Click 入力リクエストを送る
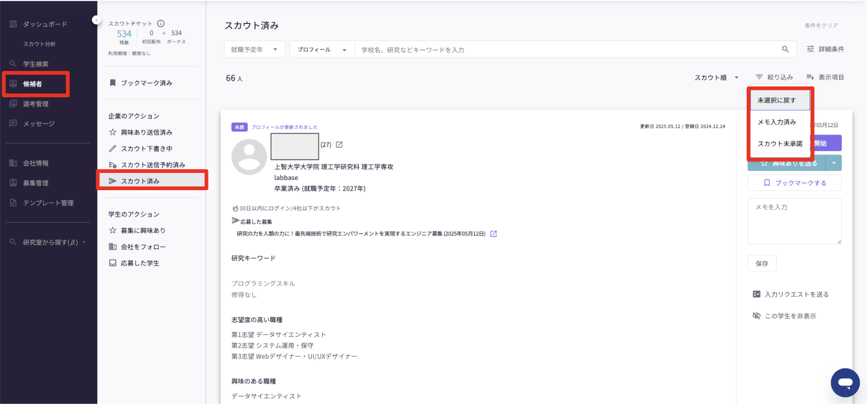Screen dimensions: 868x407 click(x=790, y=294)
